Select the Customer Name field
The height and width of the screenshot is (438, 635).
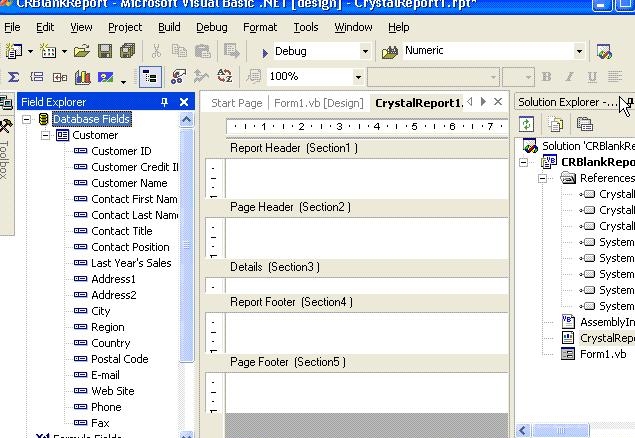coord(129,183)
